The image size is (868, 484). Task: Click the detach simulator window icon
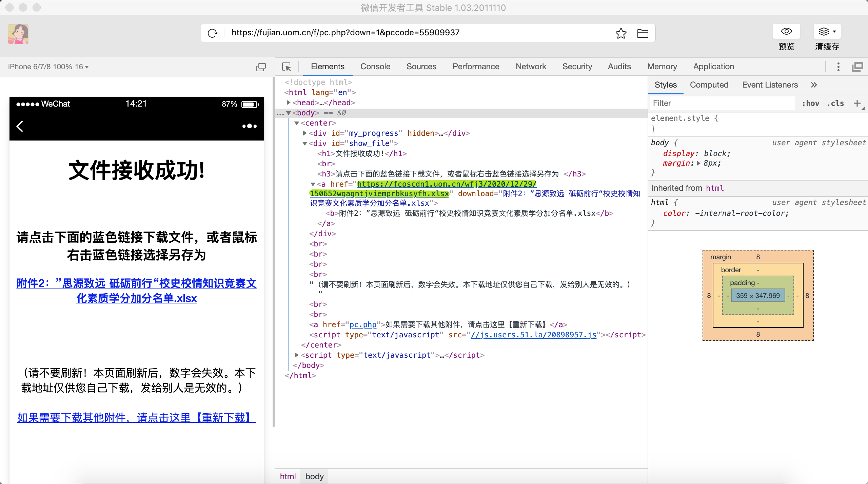tap(261, 67)
